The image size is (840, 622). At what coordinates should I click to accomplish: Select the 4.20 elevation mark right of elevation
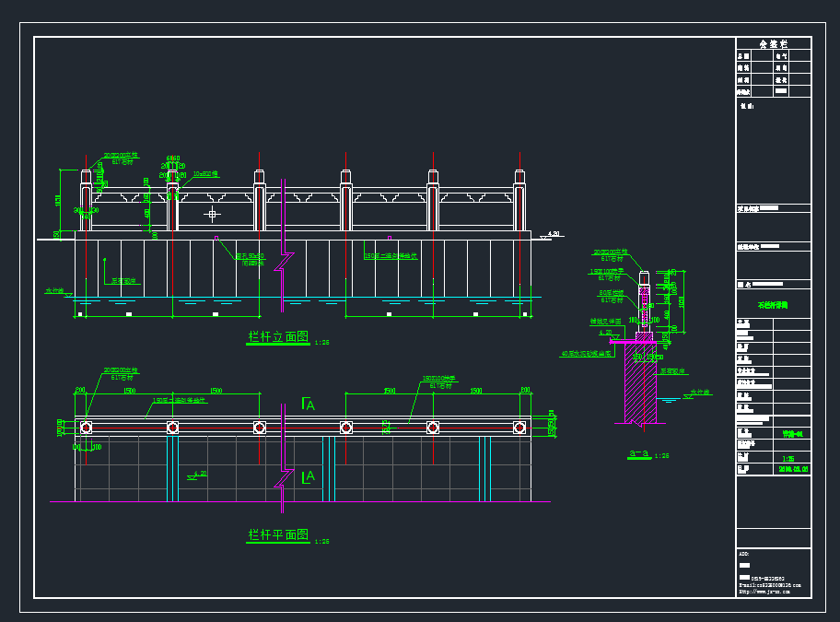tap(554, 234)
